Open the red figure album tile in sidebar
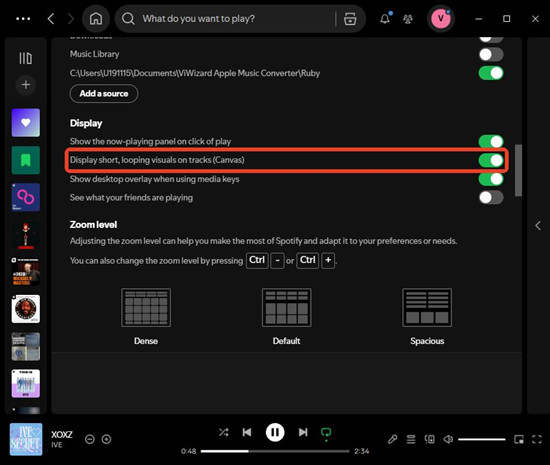Image resolution: width=550 pixels, height=465 pixels. [x=26, y=235]
